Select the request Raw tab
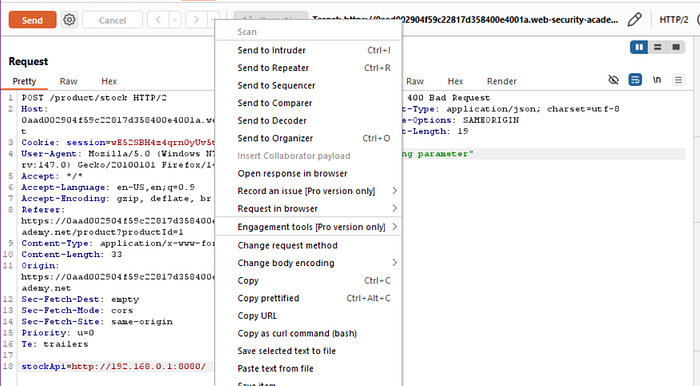The width and height of the screenshot is (700, 386). click(68, 81)
